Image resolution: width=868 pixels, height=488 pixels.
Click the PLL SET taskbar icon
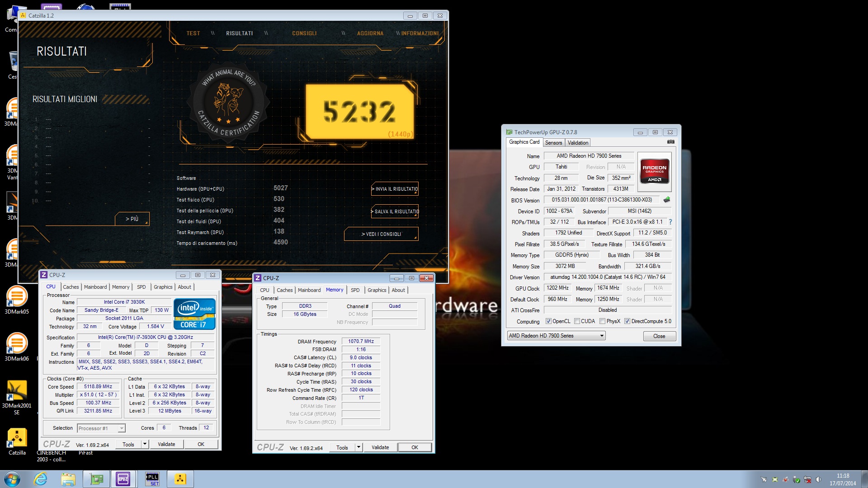(152, 479)
